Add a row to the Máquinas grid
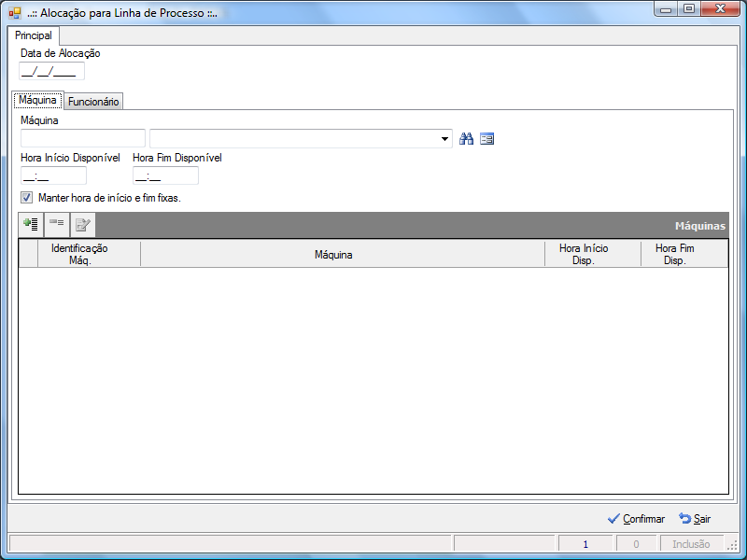Viewport: 747px width, 560px height. coord(31,224)
